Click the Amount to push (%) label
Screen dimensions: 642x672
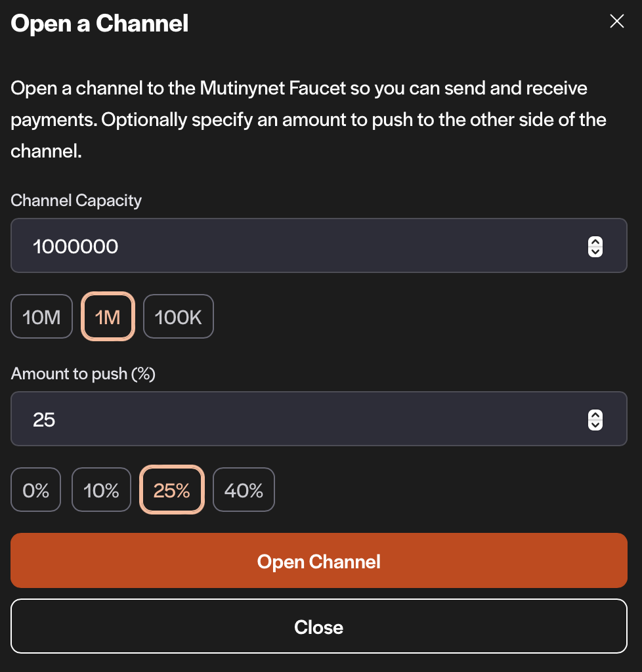point(83,373)
